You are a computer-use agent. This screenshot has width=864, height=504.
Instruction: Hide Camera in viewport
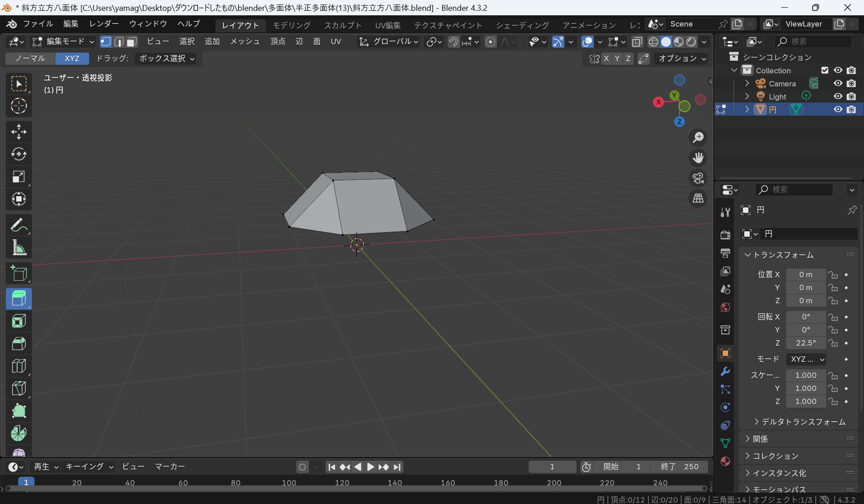pos(838,83)
